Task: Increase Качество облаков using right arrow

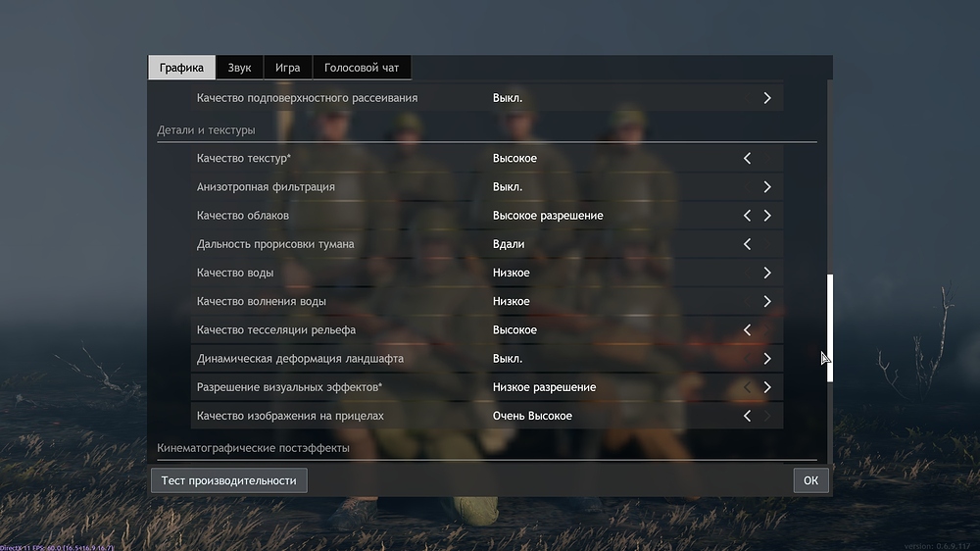Action: [767, 216]
